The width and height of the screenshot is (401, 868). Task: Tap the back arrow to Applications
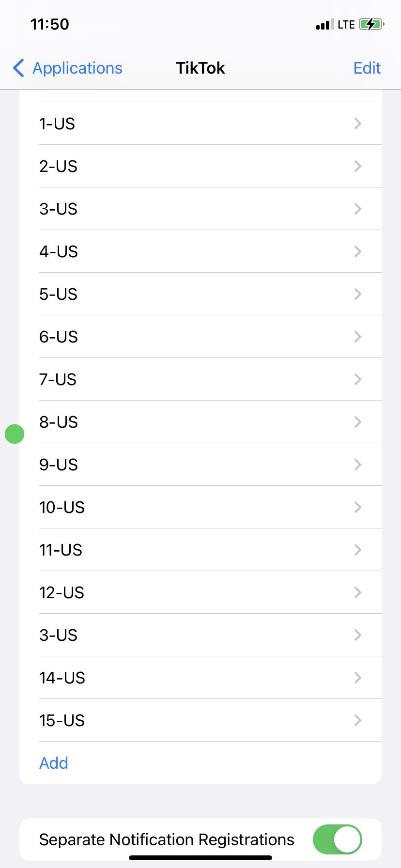point(19,68)
